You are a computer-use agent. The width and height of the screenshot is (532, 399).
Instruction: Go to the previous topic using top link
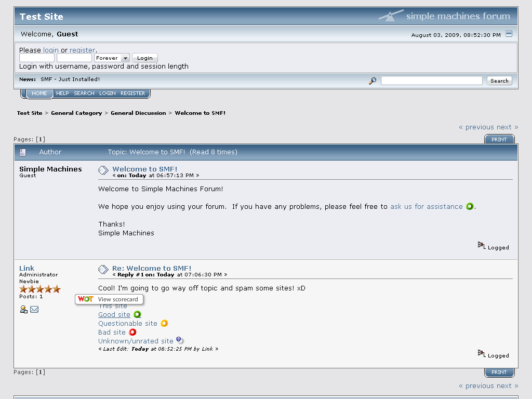point(476,127)
